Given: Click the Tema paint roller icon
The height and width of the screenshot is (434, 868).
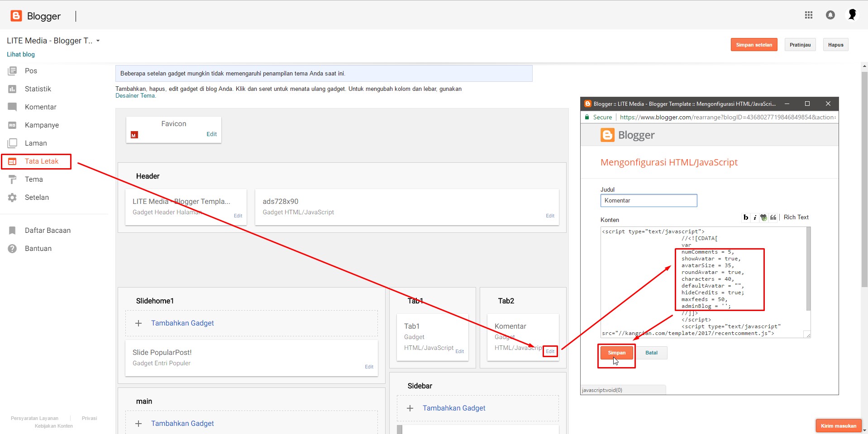Looking at the screenshot, I should [x=12, y=179].
